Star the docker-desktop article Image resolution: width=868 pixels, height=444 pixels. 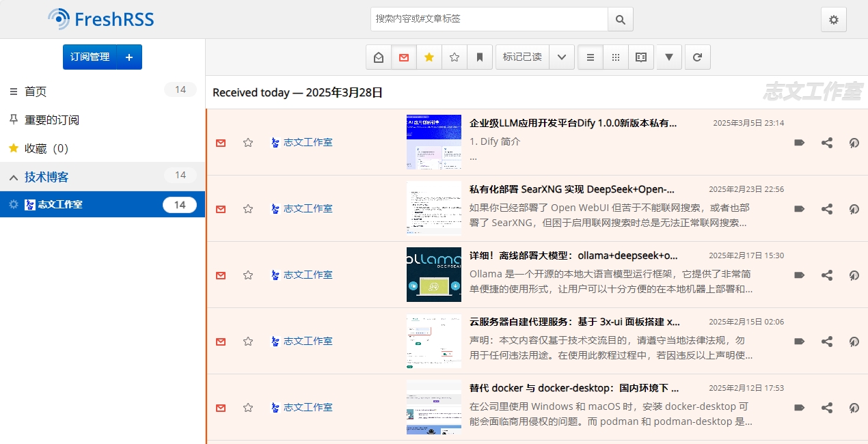pyautogui.click(x=248, y=408)
